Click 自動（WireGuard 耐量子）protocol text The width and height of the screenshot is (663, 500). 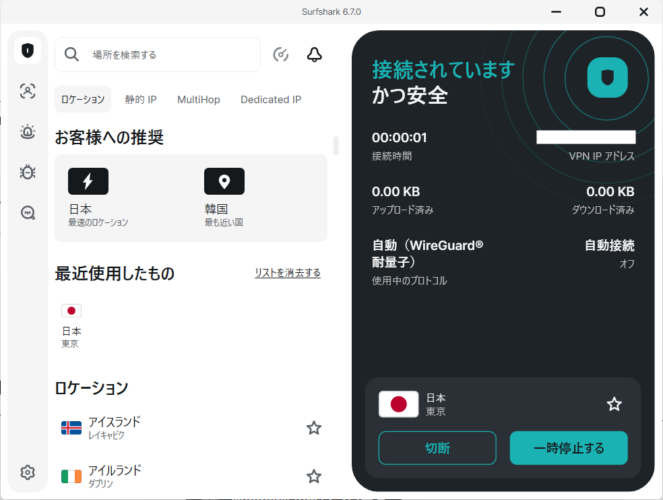coord(427,254)
